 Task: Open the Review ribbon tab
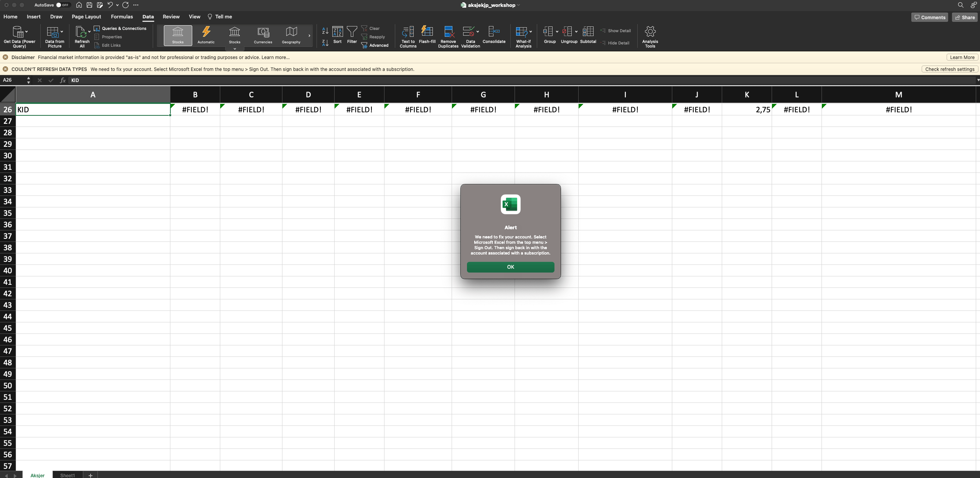(171, 16)
